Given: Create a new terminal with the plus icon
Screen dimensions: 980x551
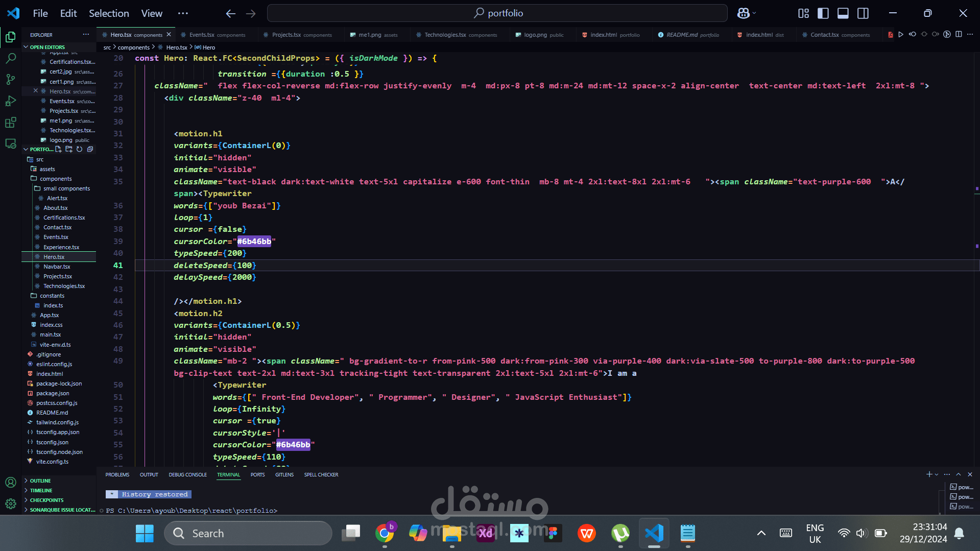Looking at the screenshot, I should tap(929, 474).
